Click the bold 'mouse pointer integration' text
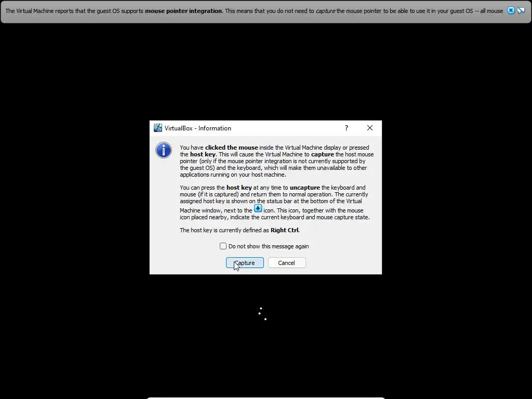 [183, 11]
